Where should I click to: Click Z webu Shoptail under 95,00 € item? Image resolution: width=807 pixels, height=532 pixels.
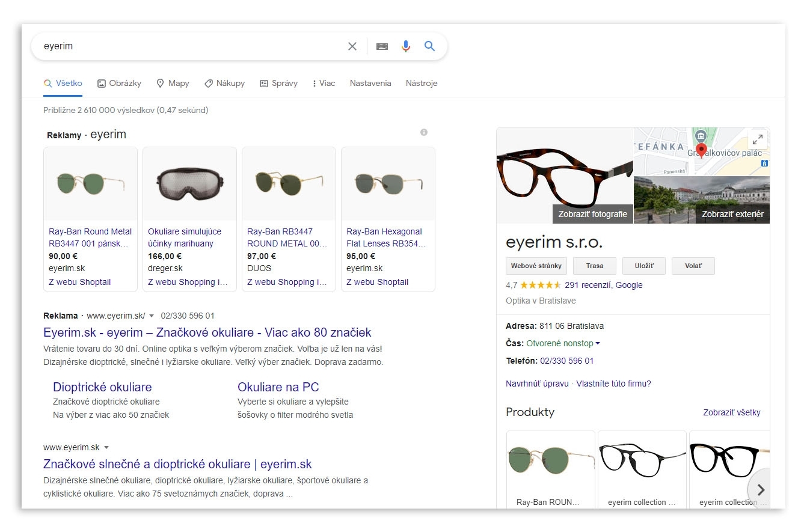[378, 283]
